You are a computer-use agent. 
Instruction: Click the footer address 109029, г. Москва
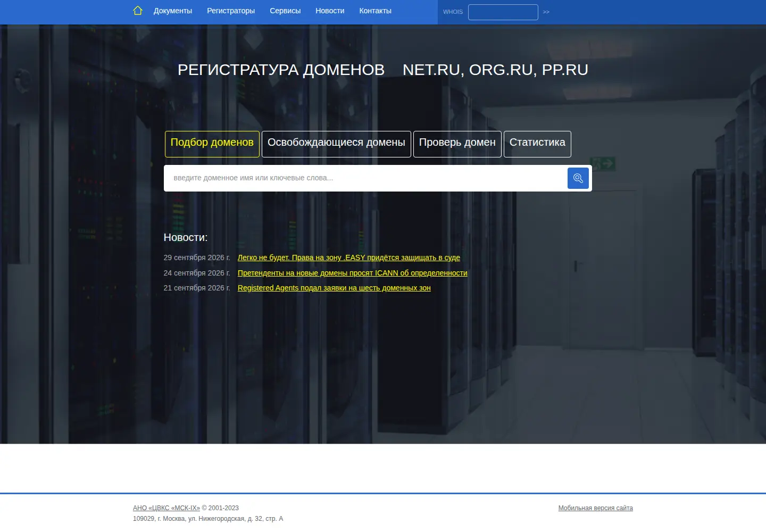[208, 519]
